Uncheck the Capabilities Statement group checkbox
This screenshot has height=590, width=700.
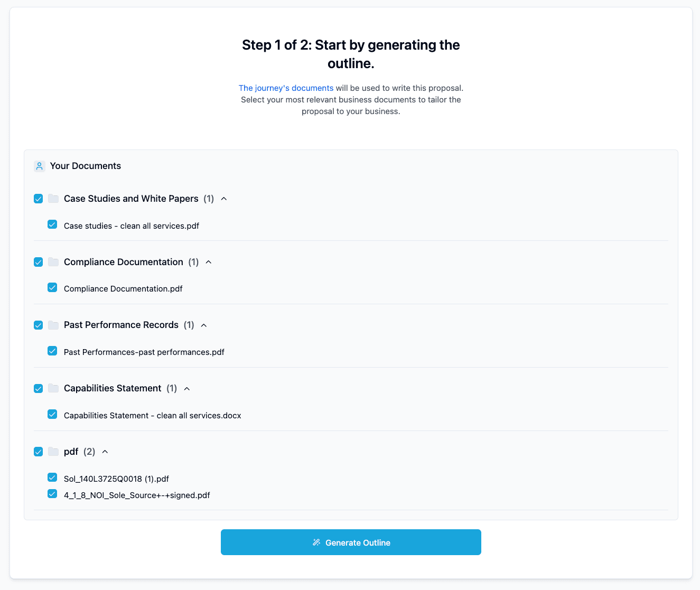tap(38, 388)
